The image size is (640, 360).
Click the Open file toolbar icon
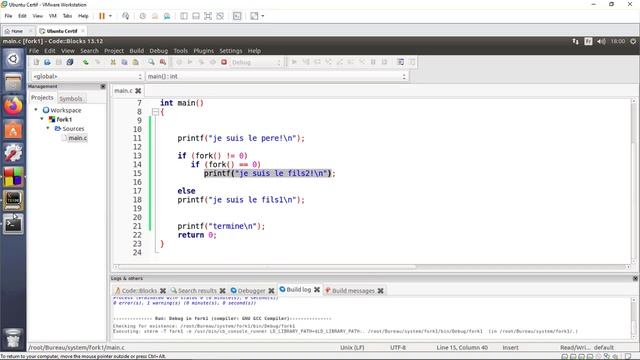point(47,62)
